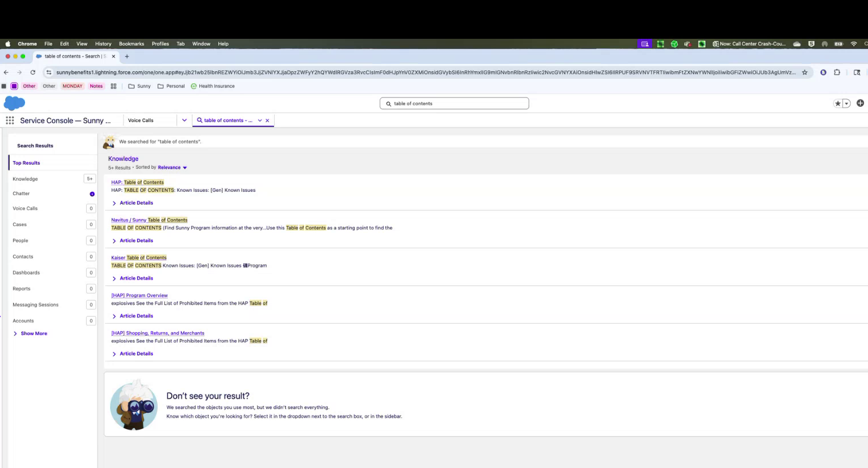Open the Voice Calls navigation dropdown

point(184,120)
